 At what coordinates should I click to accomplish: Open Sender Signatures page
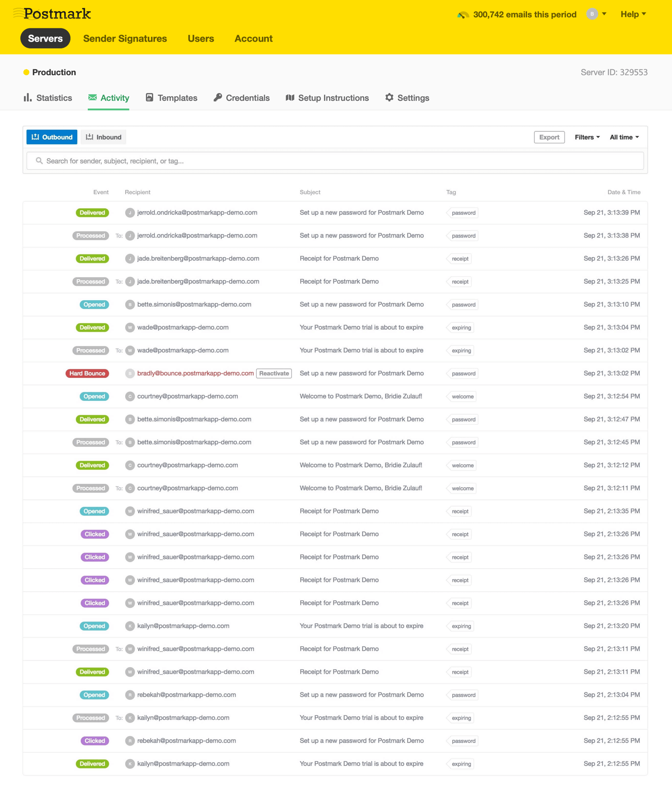(x=125, y=38)
